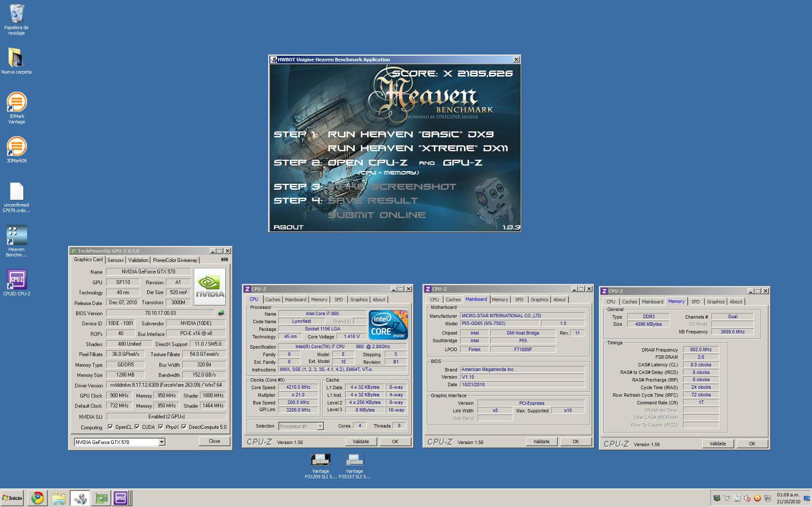The image size is (812, 507).
Task: Toggle the DirectCompute 5.0 checkbox
Action: coord(184,427)
